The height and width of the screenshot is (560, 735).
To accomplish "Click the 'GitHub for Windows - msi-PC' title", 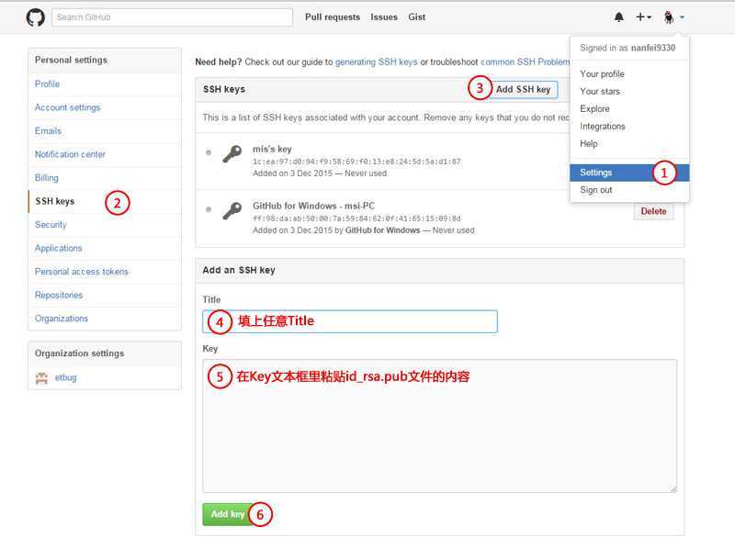I will (x=313, y=206).
